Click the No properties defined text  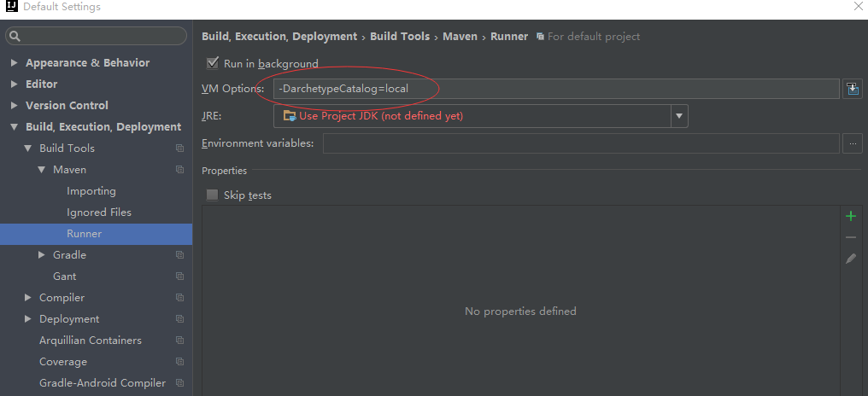point(520,312)
